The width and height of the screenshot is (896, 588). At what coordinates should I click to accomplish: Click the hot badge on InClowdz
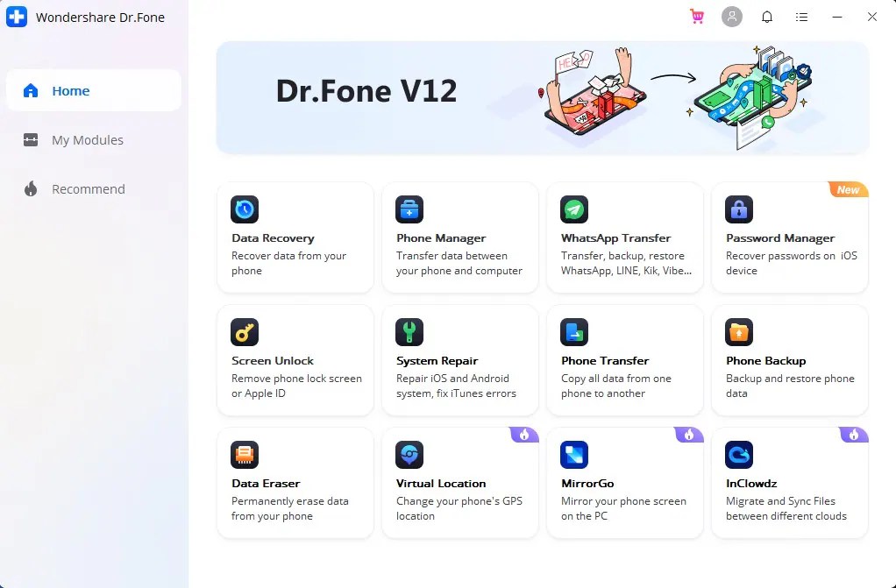click(x=854, y=435)
